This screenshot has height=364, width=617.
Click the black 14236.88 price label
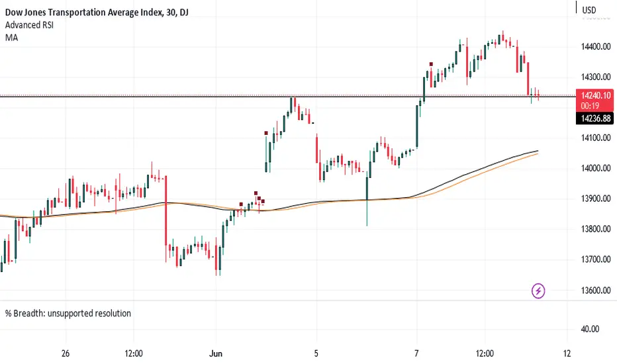[594, 118]
